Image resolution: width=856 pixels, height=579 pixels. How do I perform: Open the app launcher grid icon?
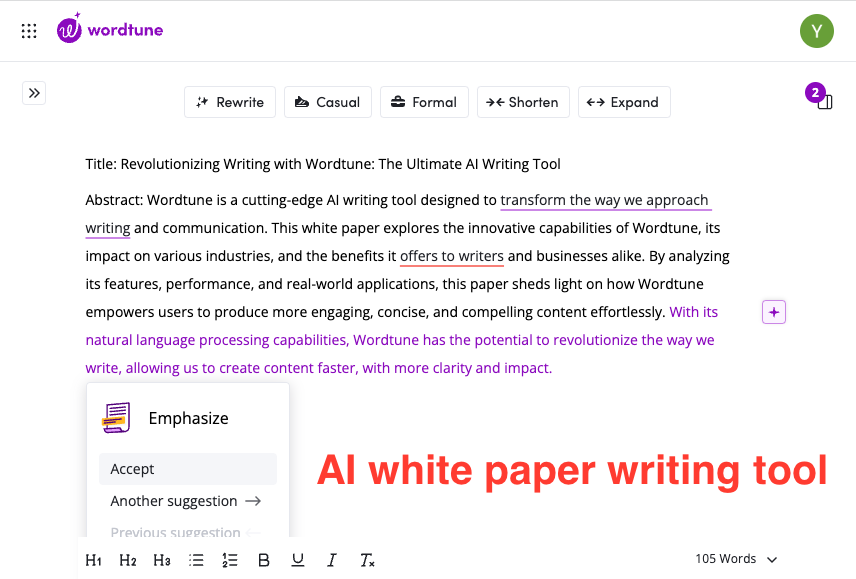(x=29, y=30)
